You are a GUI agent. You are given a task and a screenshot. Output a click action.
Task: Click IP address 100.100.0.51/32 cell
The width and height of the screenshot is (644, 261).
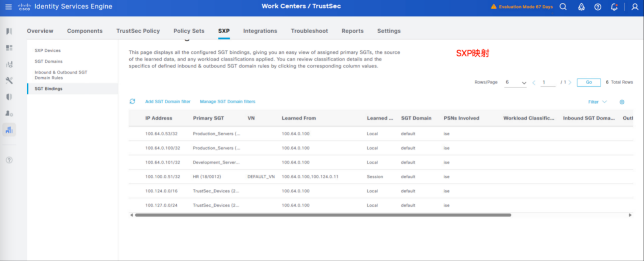(x=162, y=177)
